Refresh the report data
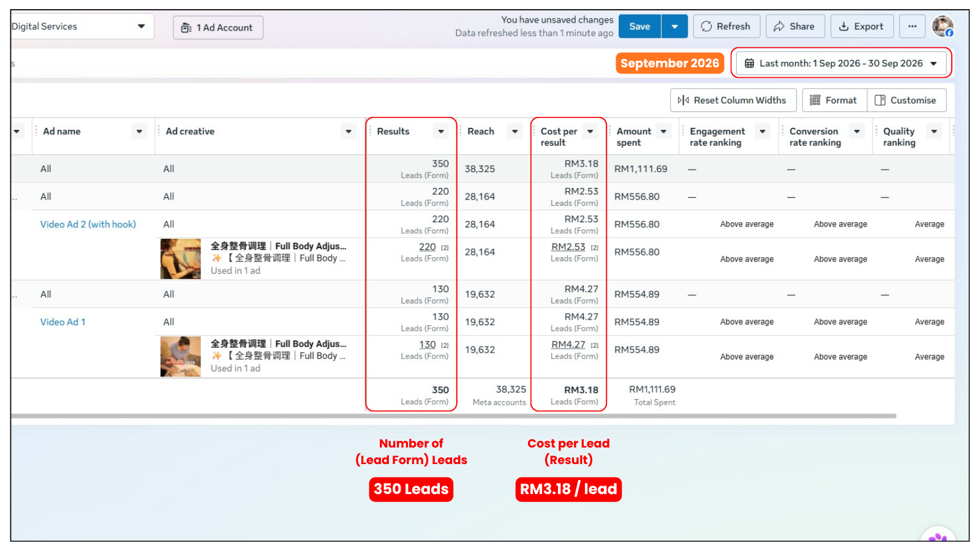This screenshot has width=980, height=551. click(726, 26)
